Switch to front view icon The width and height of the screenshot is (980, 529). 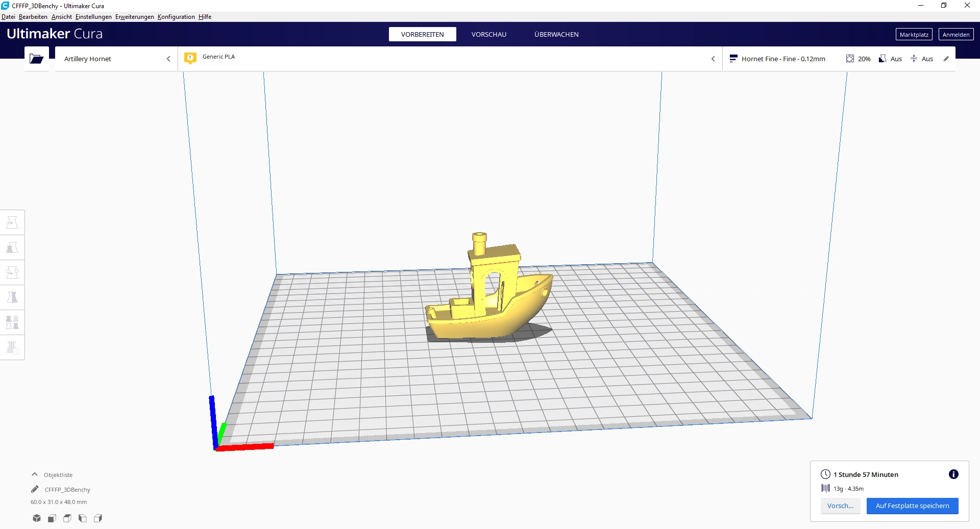pyautogui.click(x=52, y=518)
